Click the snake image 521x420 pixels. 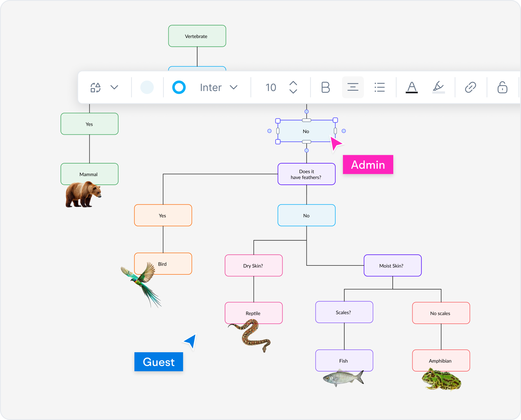click(x=250, y=335)
